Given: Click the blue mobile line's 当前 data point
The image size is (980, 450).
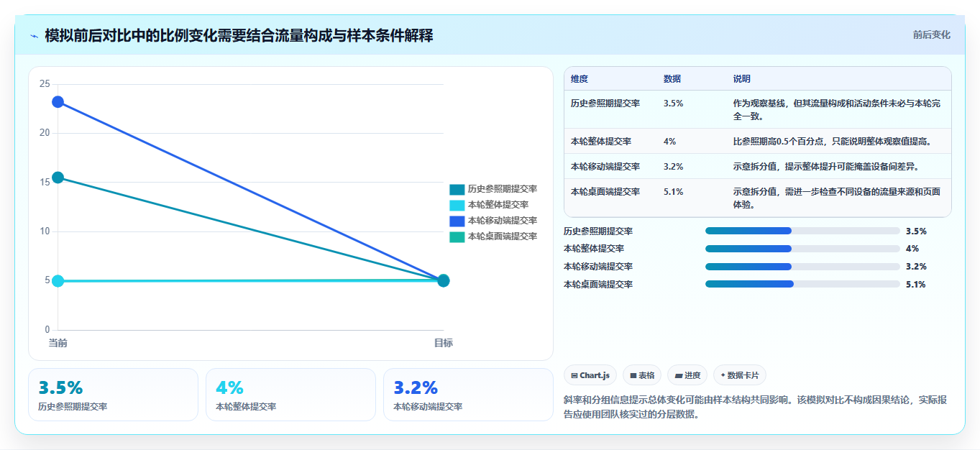Looking at the screenshot, I should tap(58, 102).
